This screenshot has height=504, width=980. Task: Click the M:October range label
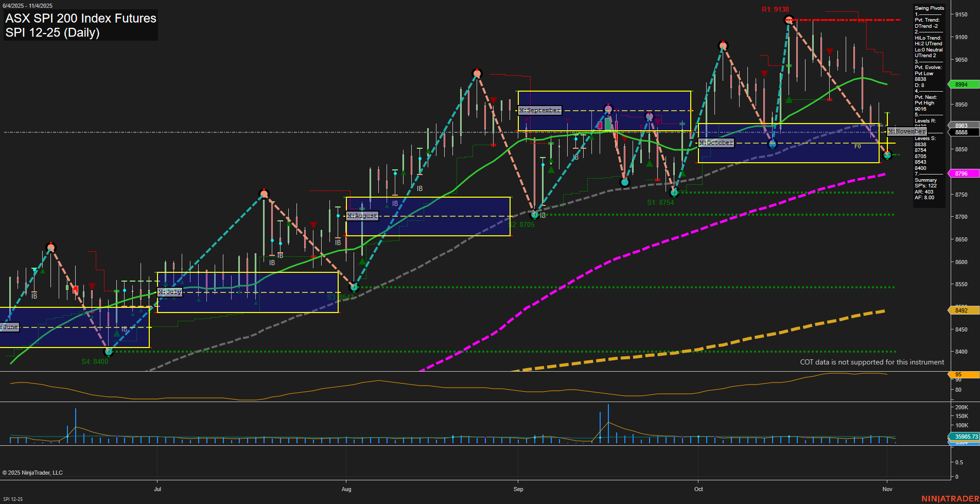(715, 143)
